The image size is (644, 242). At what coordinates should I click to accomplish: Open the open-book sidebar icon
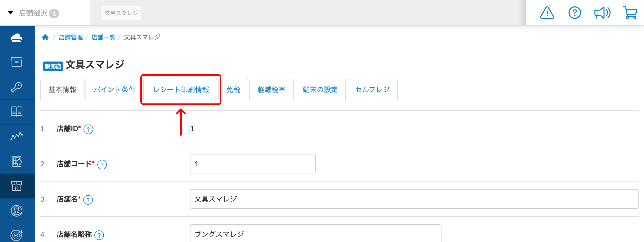tap(17, 111)
